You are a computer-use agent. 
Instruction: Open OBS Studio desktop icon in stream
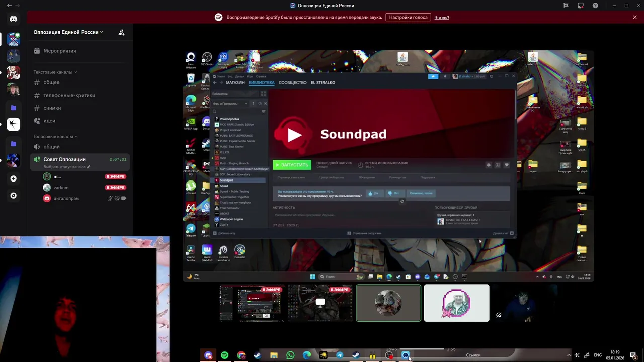click(207, 59)
